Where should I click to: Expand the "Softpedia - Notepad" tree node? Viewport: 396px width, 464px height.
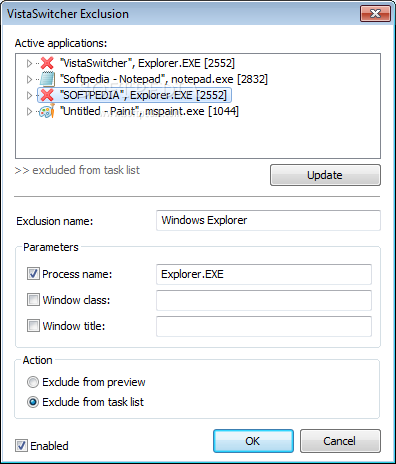(29, 79)
